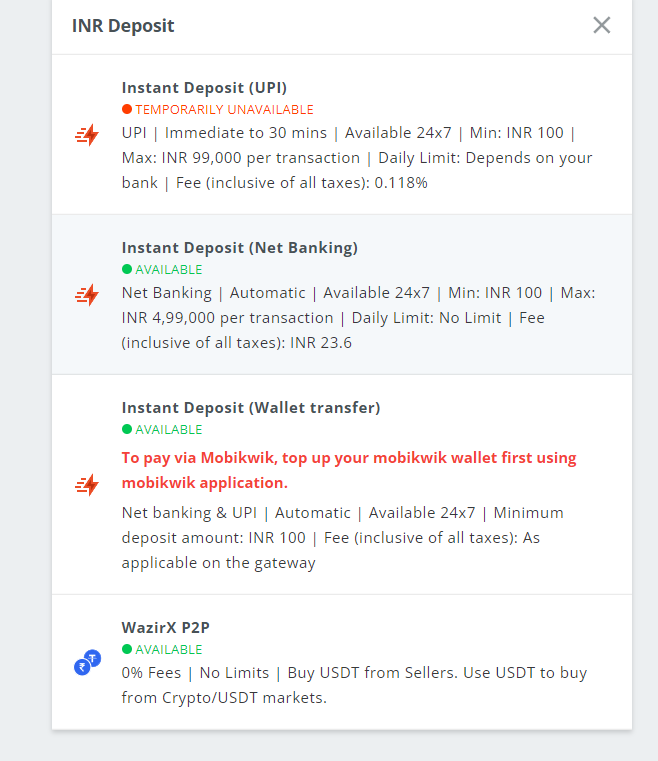658x761 pixels.
Task: Click the red Mobikwik top-up notice text
Action: (x=349, y=470)
